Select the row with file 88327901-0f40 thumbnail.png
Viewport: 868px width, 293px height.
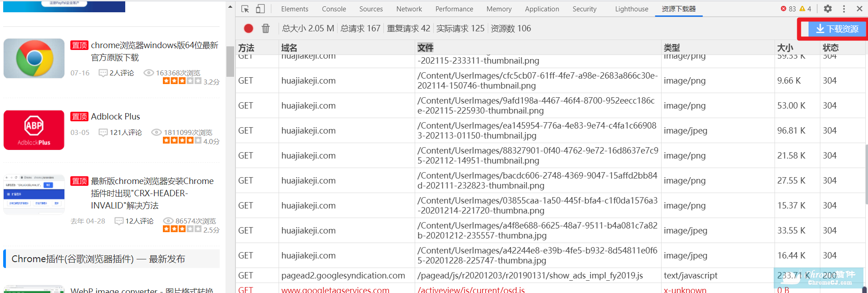pyautogui.click(x=550, y=155)
